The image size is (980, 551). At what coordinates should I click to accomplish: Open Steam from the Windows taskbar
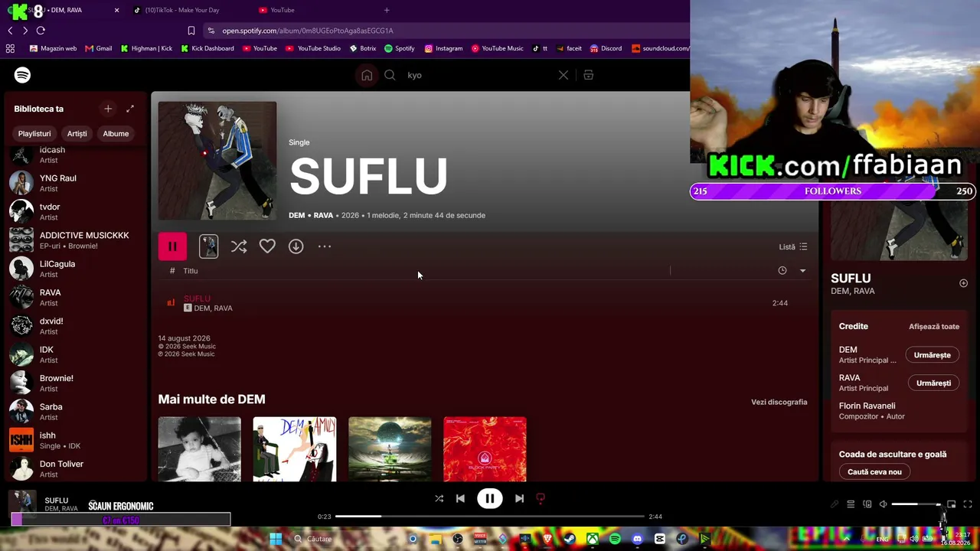pos(570,539)
